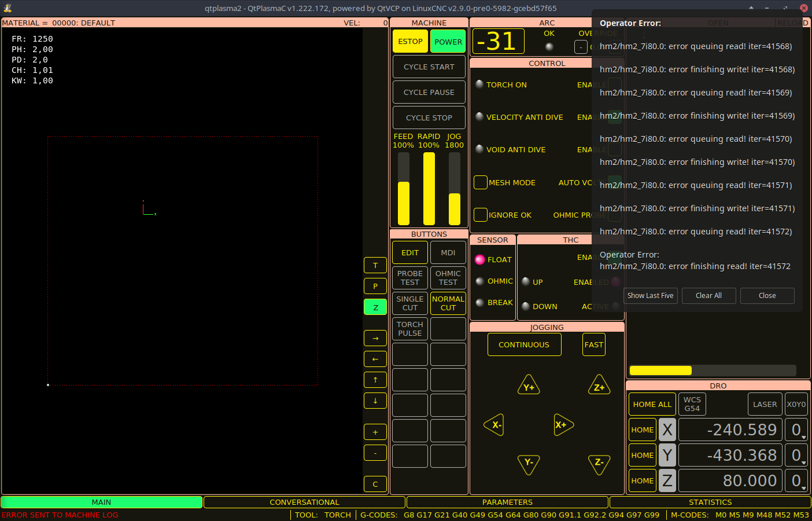The image size is (812, 521).
Task: Select the T view button in preview
Action: coord(375,265)
